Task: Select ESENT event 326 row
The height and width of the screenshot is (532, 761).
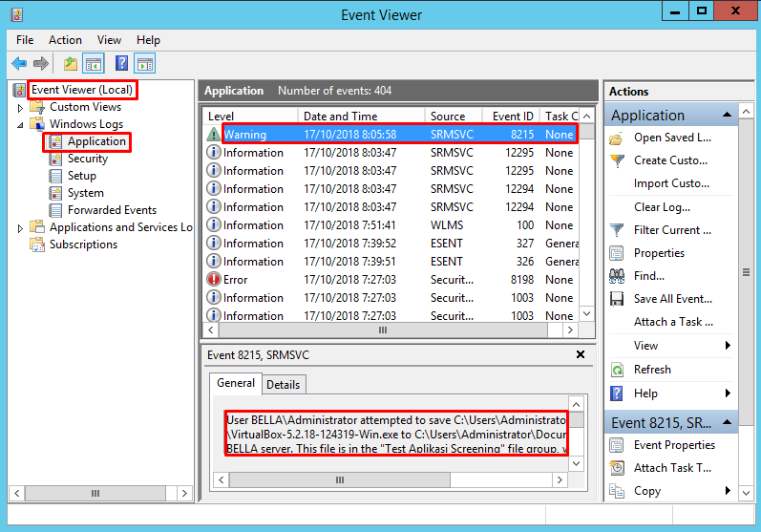Action: [391, 261]
